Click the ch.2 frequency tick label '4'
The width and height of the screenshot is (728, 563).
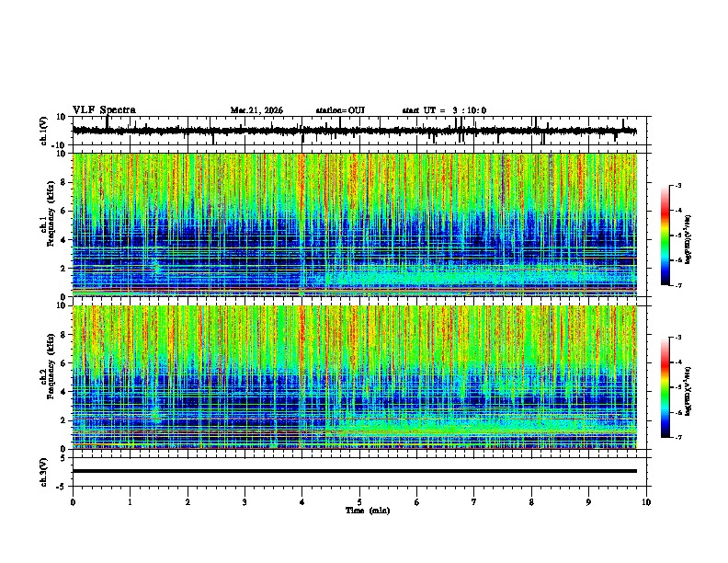coord(63,392)
